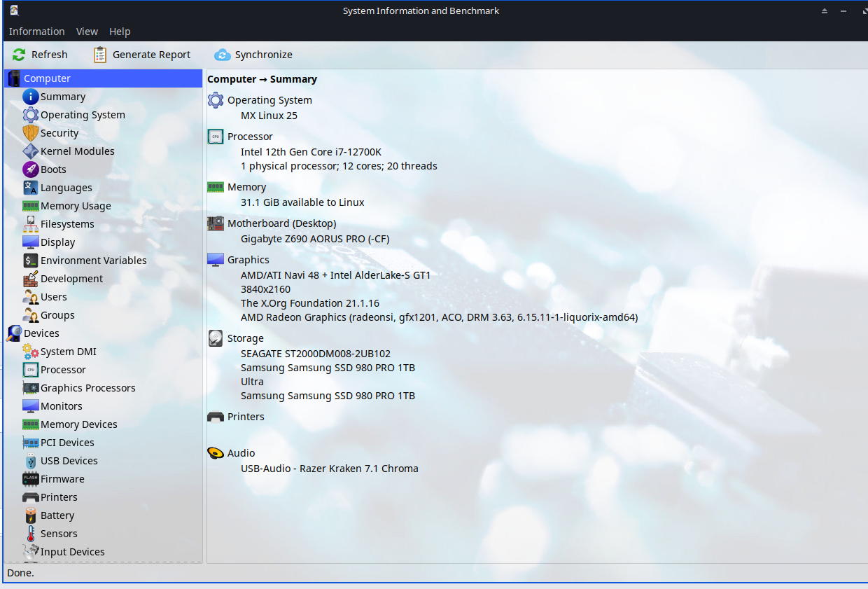Click the Input Devices icon
The width and height of the screenshot is (868, 589).
(30, 552)
